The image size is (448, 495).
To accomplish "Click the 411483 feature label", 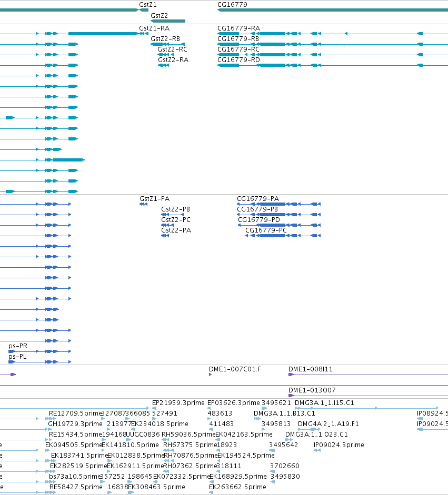I will tap(222, 424).
